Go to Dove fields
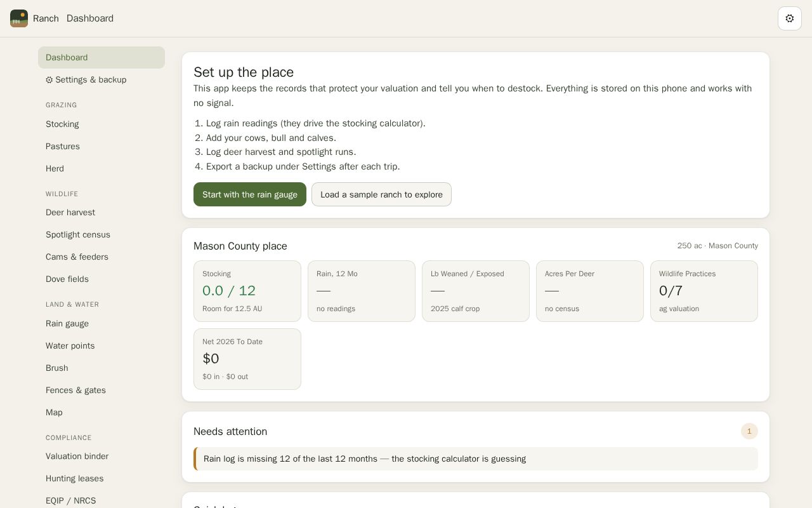 101,279
